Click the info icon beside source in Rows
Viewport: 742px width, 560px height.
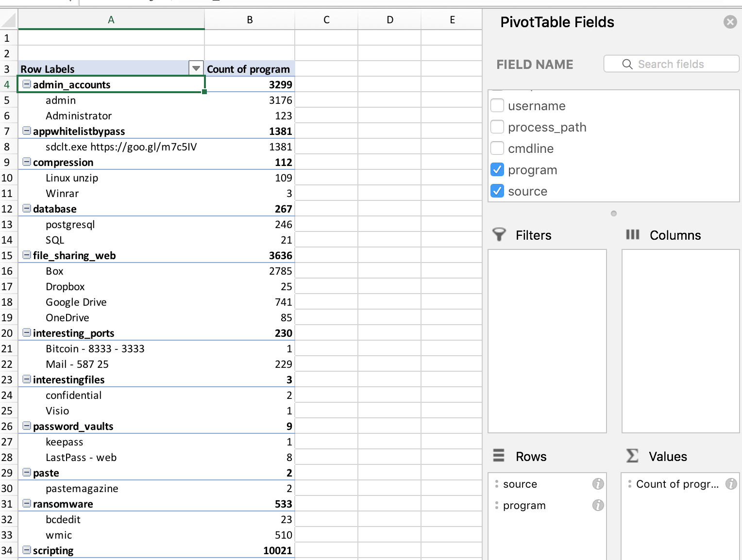click(x=598, y=484)
